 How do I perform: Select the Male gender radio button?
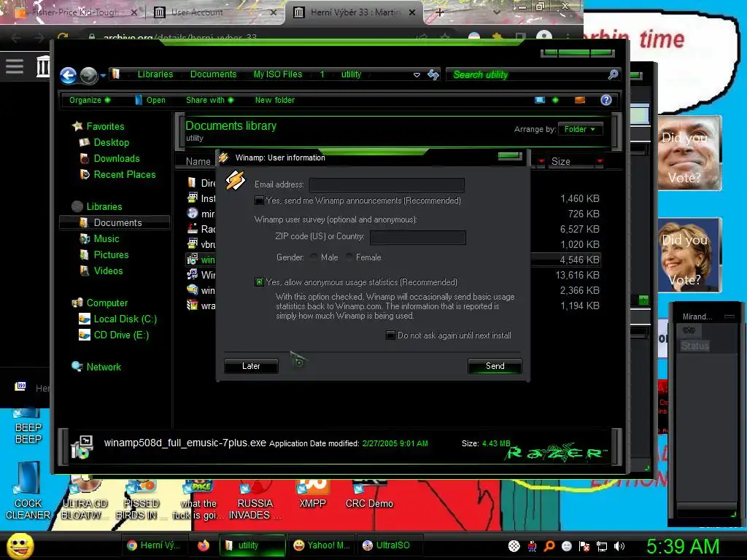click(x=314, y=257)
